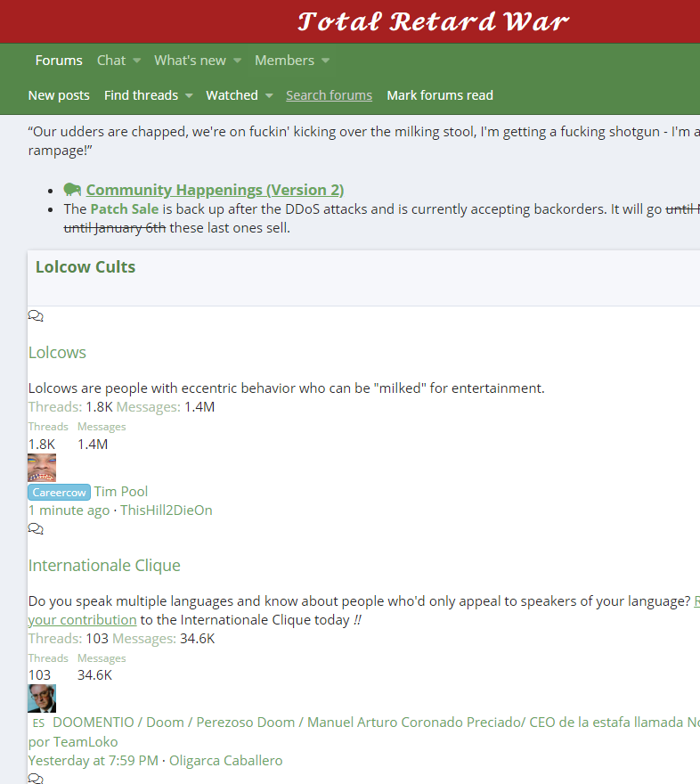Click the chat bubble icon above Internationale Clique
Image resolution: width=700 pixels, height=784 pixels.
pos(36,529)
